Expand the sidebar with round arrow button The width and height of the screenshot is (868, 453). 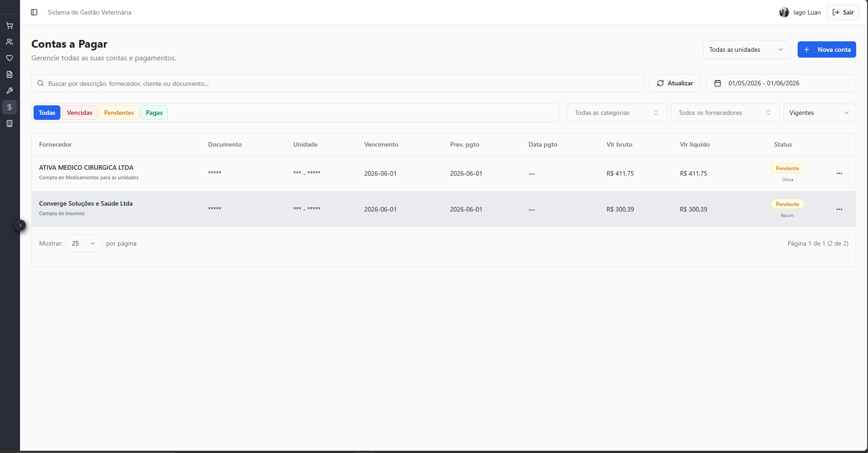pos(20,225)
